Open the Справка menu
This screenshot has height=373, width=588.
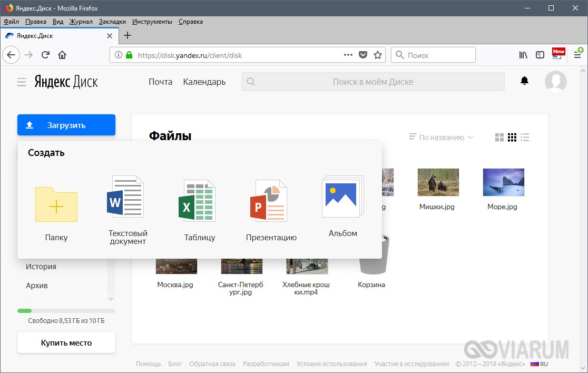(191, 22)
